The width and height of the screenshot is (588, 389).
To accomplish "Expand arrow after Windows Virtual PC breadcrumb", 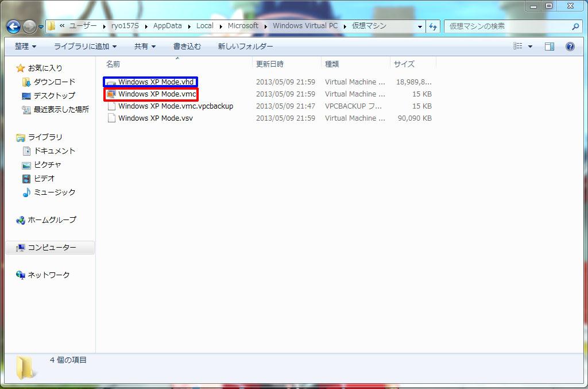I will click(345, 26).
